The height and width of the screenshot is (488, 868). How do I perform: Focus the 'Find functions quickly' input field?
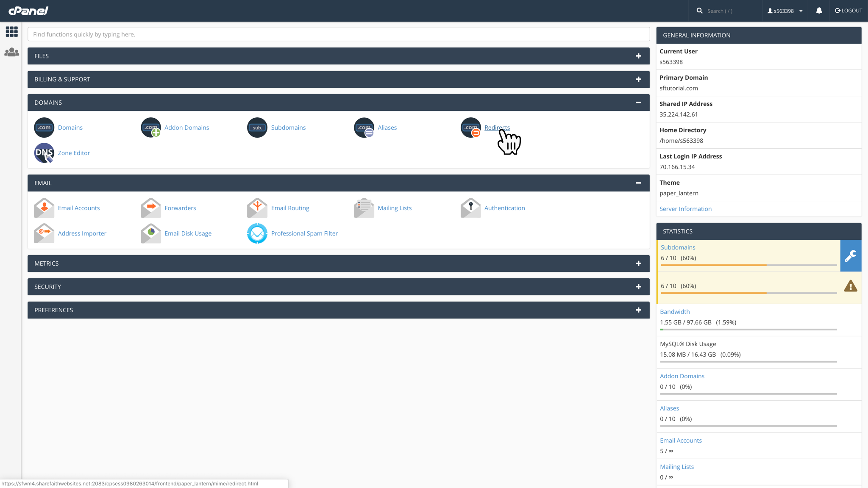click(339, 34)
